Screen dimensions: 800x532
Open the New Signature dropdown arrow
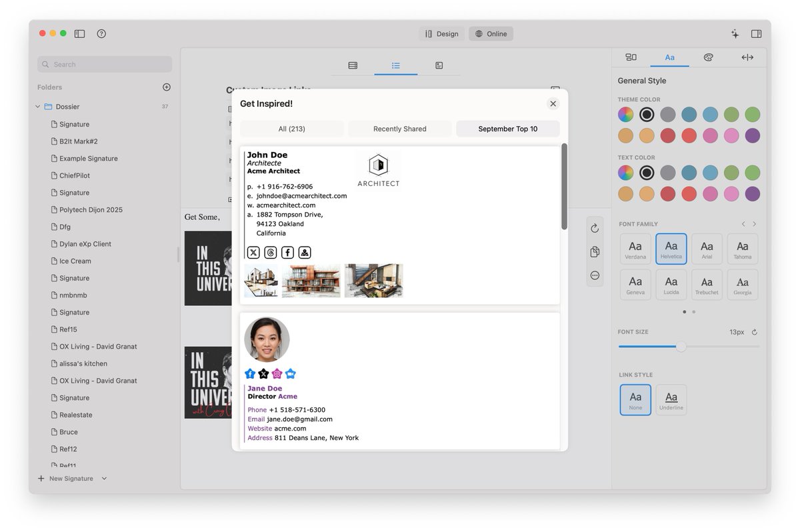pos(104,479)
